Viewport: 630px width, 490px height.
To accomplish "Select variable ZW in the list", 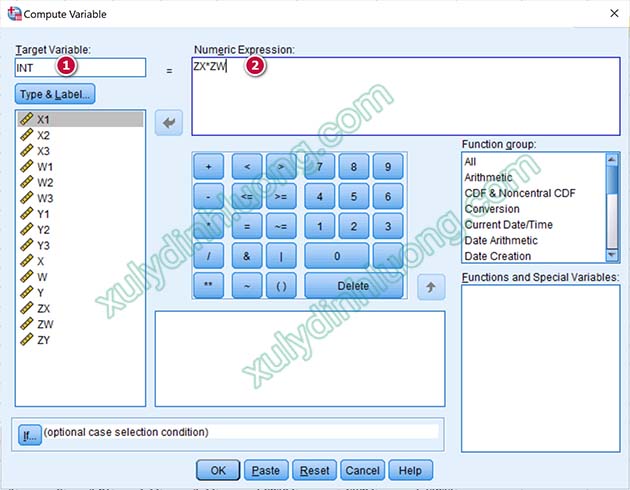I will click(x=80, y=324).
